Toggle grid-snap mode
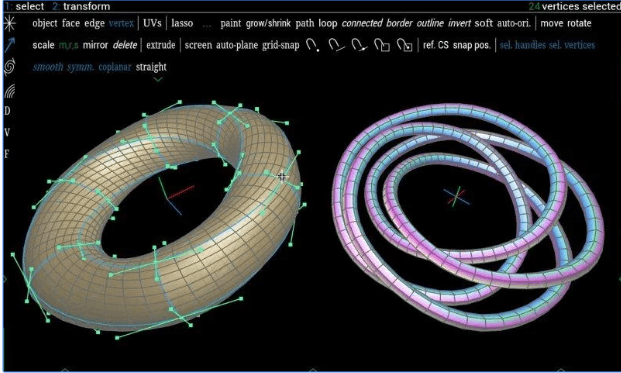Image resolution: width=621 pixels, height=373 pixels. (280, 46)
